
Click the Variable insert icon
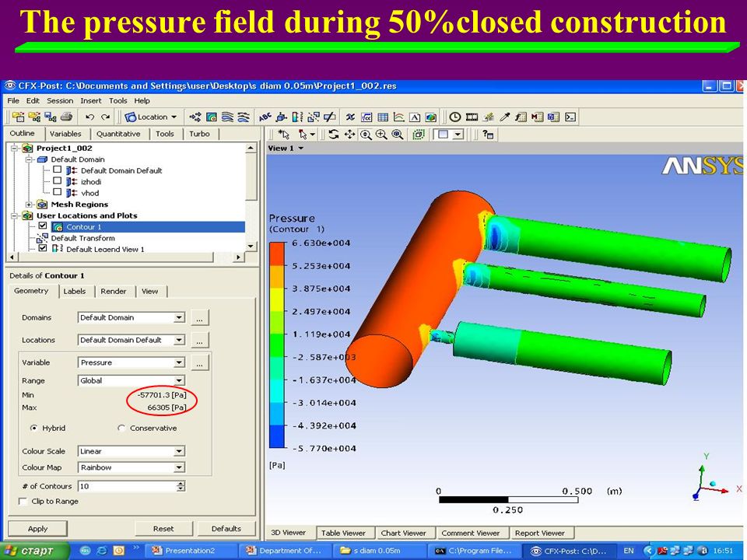[351, 117]
